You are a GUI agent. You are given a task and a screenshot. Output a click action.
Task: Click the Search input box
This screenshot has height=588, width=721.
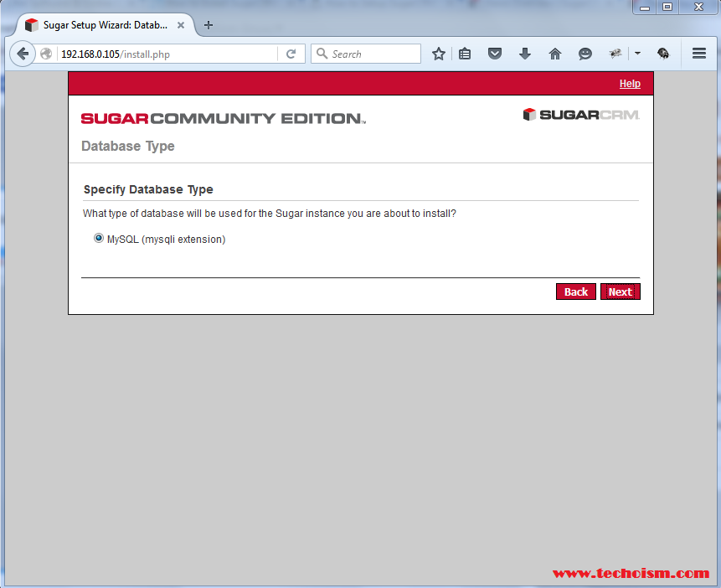[x=366, y=54]
